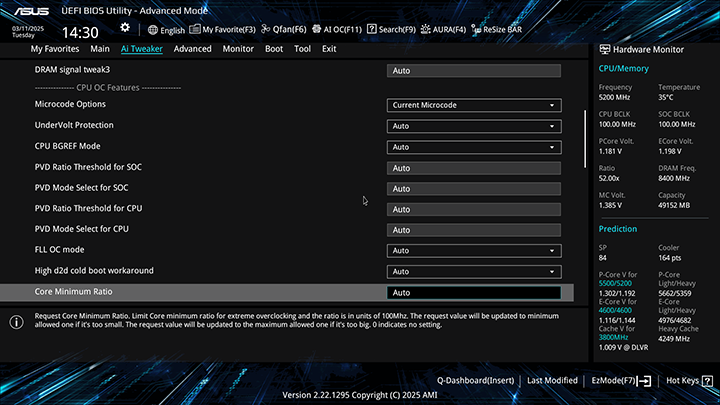Open My Favorite (F3) shortcut icon
The height and width of the screenshot is (405, 720).
(195, 30)
